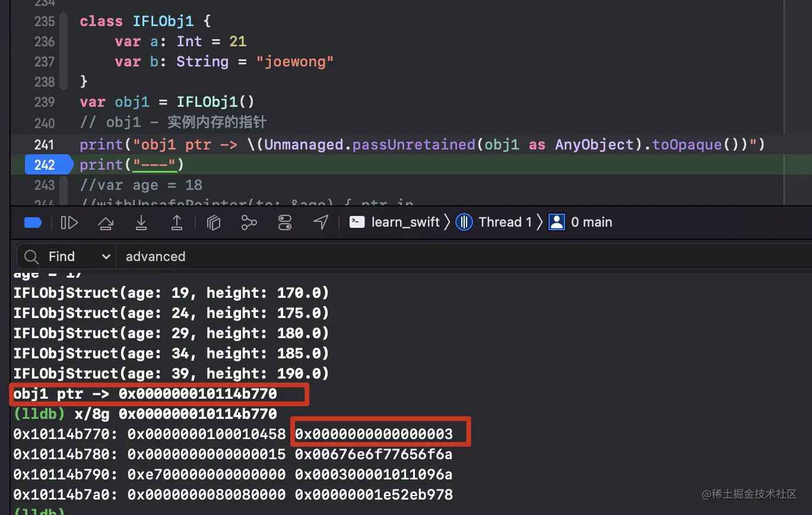
Task: Click the "//var age = 18" comment line
Action: click(141, 185)
